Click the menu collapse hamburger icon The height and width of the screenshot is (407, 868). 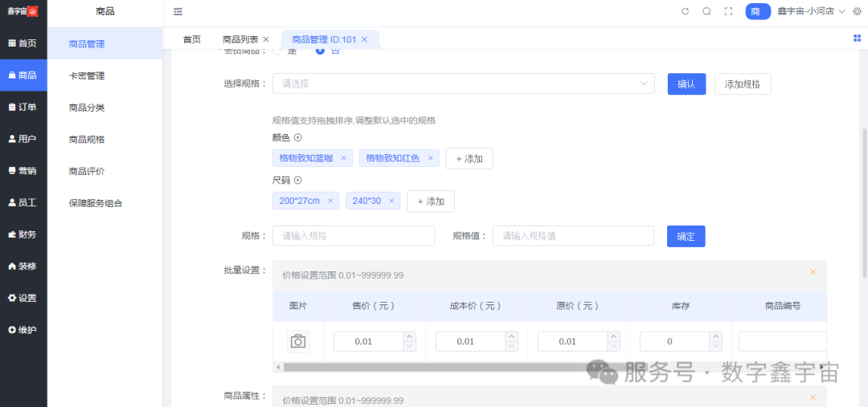[x=178, y=11]
